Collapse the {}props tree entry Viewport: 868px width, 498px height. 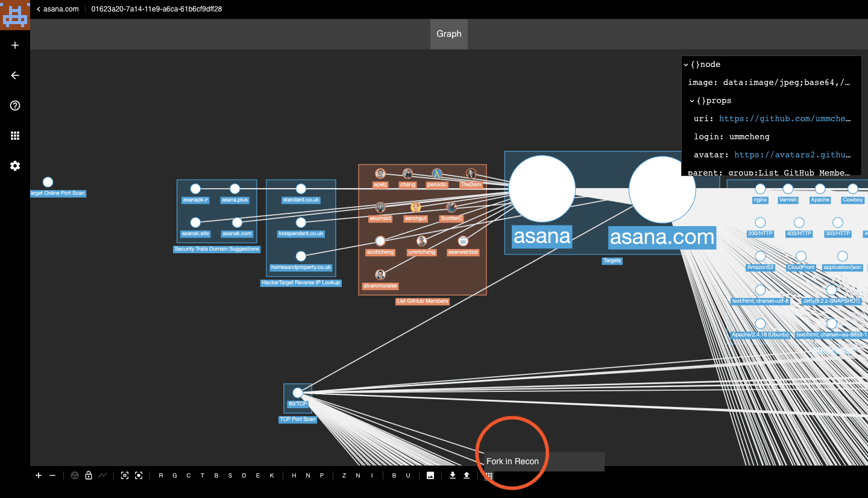coord(692,101)
